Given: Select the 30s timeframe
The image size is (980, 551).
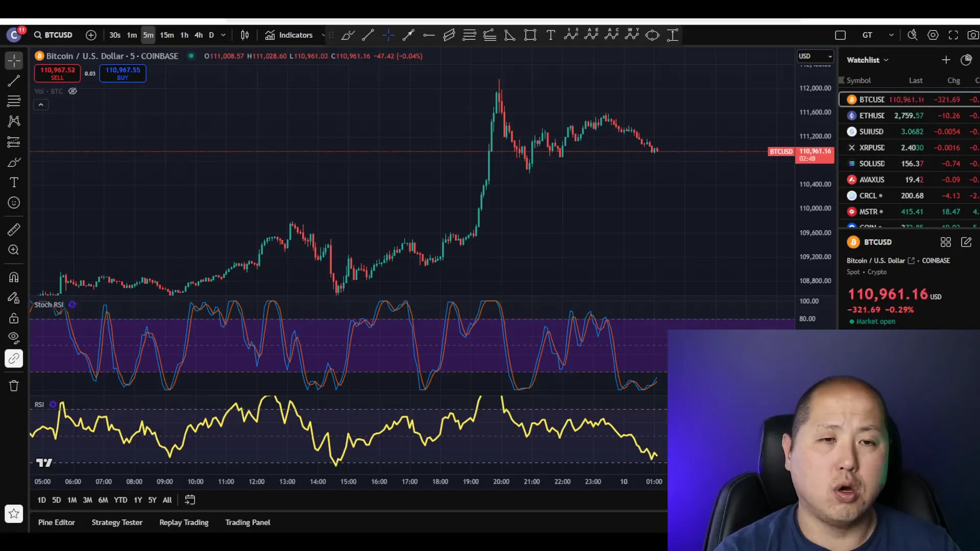Looking at the screenshot, I should coord(115,35).
